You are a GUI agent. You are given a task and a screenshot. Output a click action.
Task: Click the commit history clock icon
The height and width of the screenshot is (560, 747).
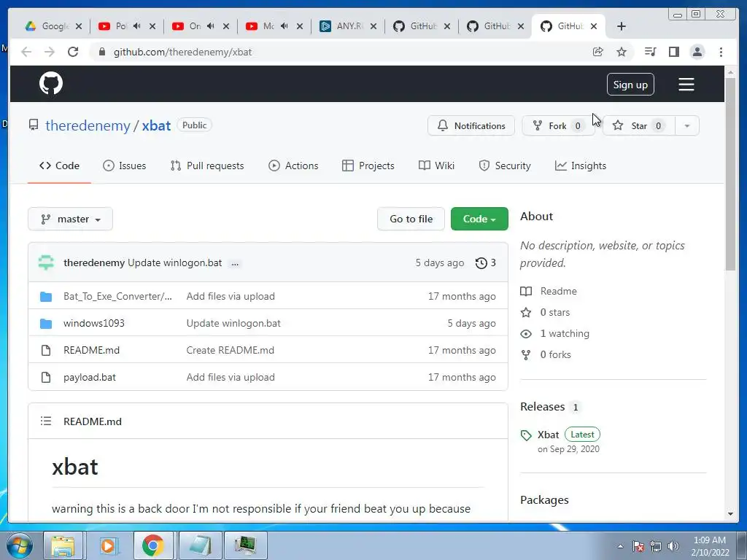click(481, 262)
